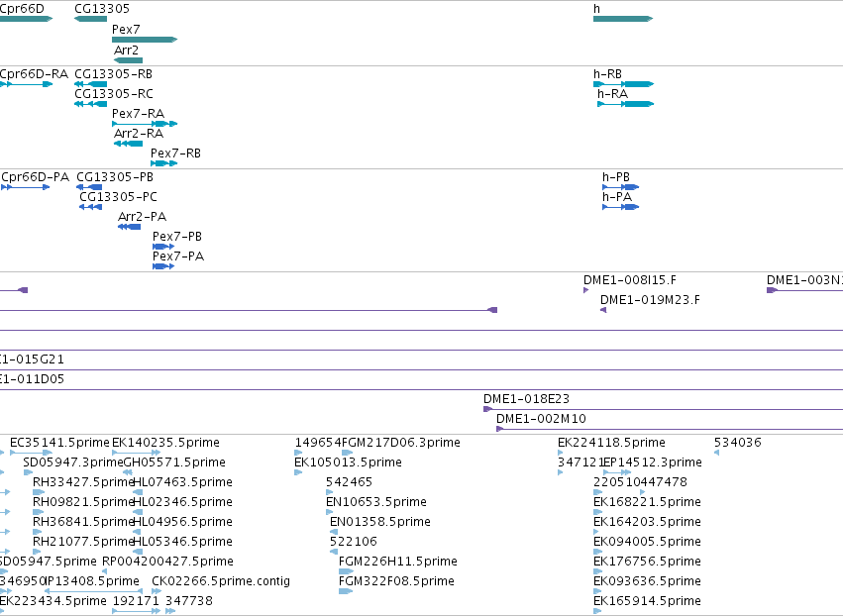The width and height of the screenshot is (843, 616).
Task: Select the FGM322F08.5prime EST label
Action: click(397, 582)
